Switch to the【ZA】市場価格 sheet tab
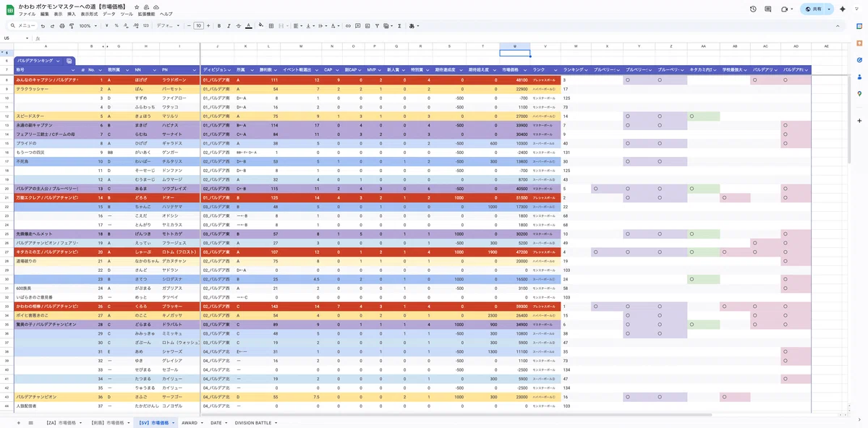 (x=61, y=422)
